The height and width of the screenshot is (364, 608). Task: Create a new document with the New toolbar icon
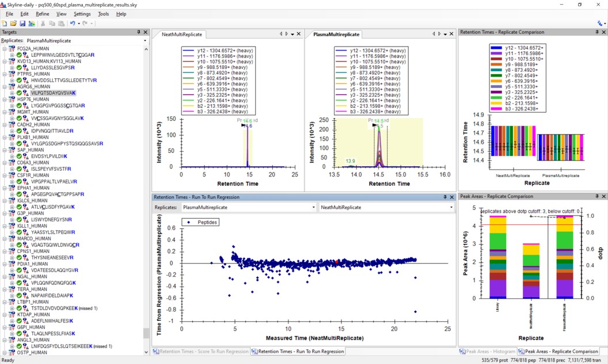[5, 24]
